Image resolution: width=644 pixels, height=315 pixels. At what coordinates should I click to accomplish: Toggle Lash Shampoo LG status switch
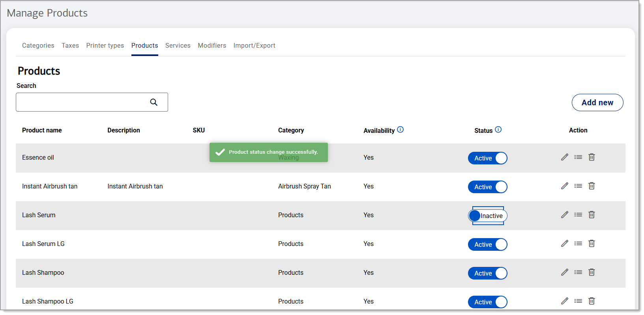tap(488, 302)
